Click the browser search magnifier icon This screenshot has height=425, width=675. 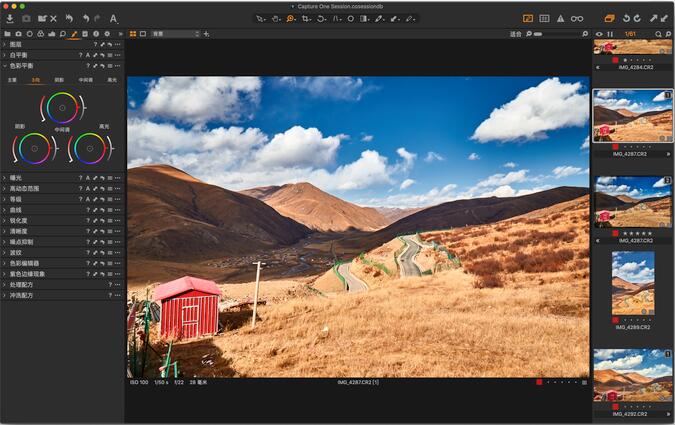point(658,34)
